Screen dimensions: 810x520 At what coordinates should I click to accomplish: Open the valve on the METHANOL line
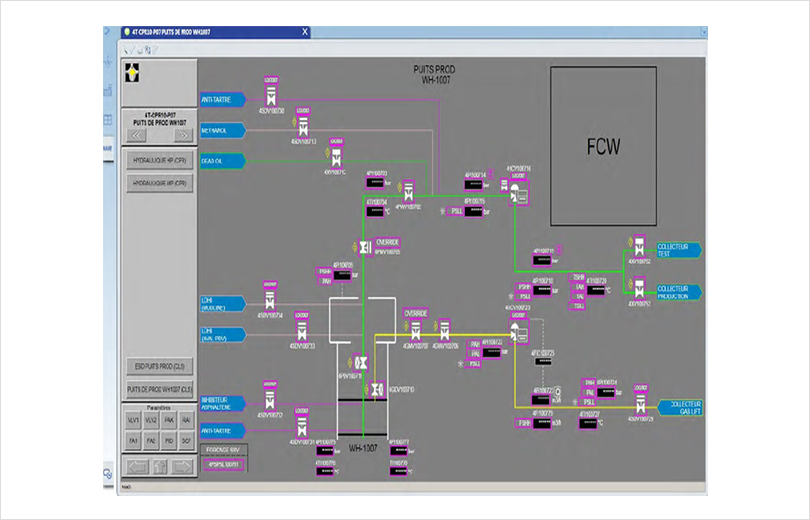303,125
